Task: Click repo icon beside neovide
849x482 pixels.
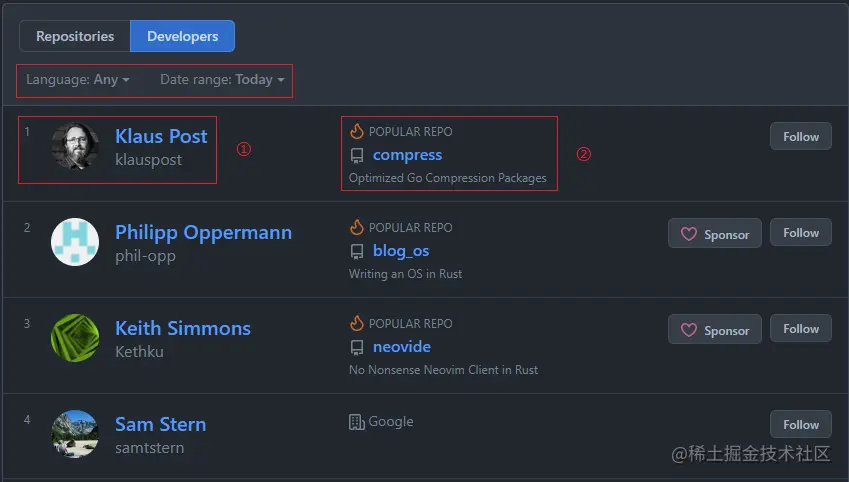Action: [357, 347]
